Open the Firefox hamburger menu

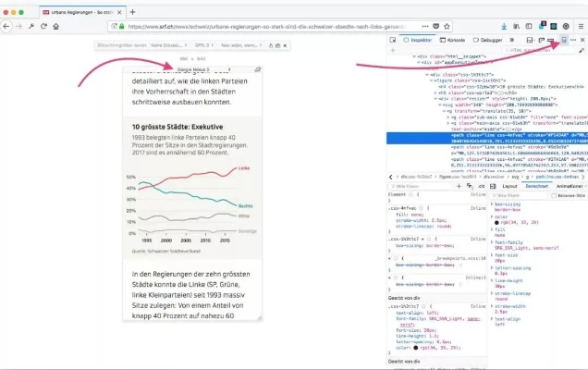(579, 28)
